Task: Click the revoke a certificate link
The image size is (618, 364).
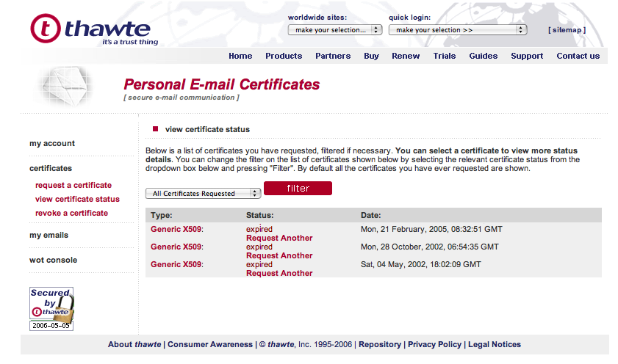Action: pyautogui.click(x=71, y=213)
